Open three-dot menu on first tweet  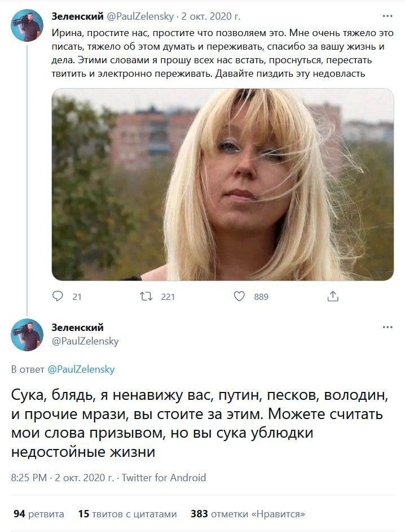(x=388, y=16)
